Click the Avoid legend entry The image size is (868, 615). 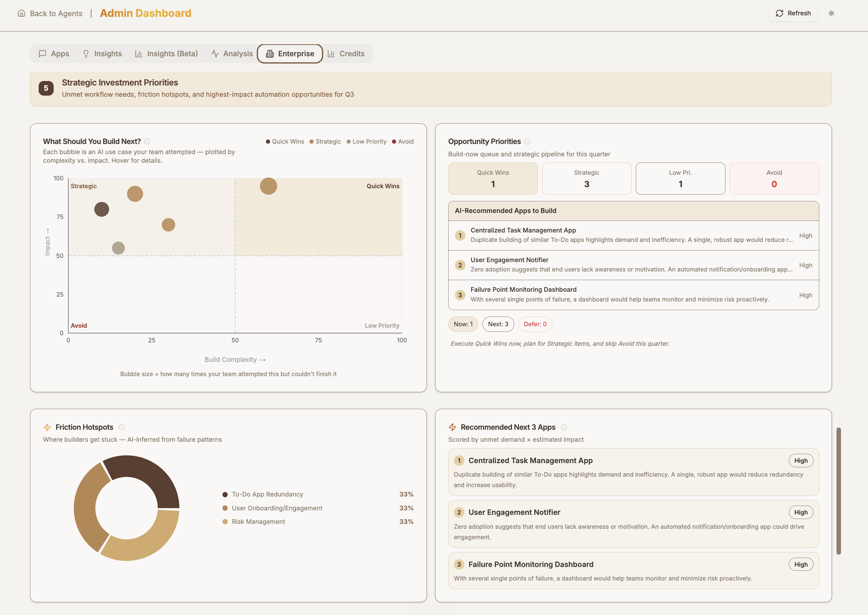coord(403,142)
